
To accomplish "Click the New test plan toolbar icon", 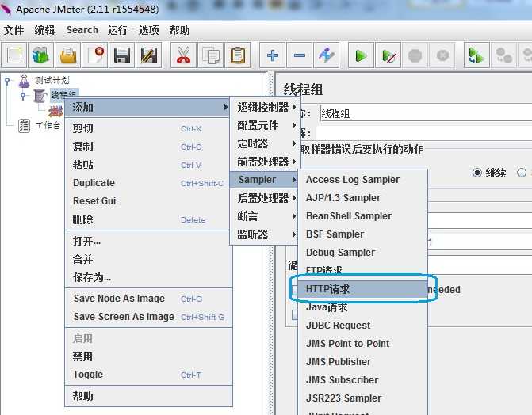I will click(14, 55).
